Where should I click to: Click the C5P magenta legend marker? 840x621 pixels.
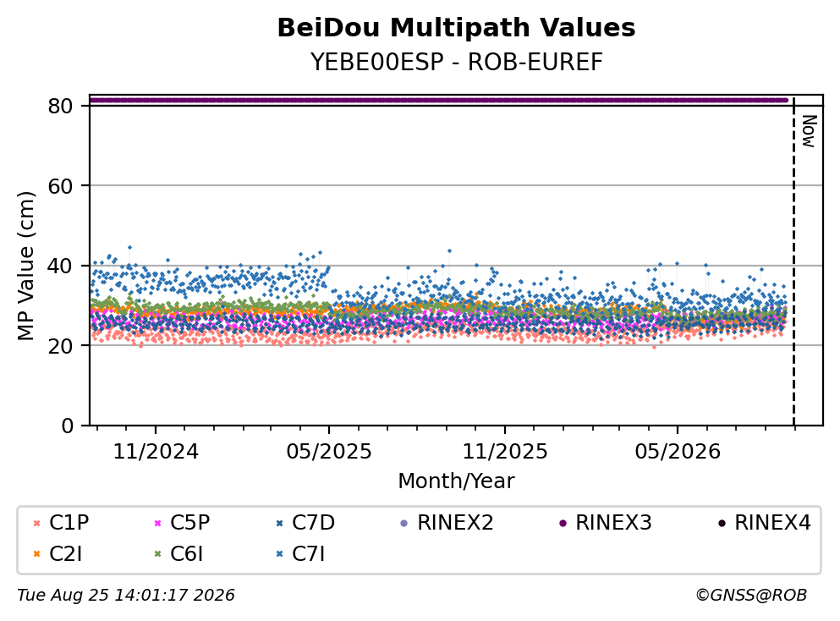tap(157, 523)
